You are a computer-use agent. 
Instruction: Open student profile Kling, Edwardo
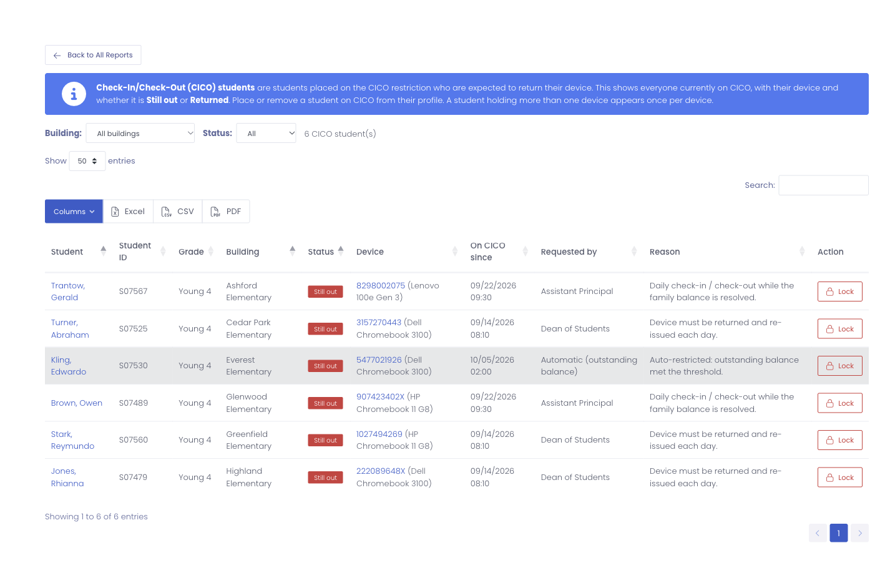pos(69,366)
